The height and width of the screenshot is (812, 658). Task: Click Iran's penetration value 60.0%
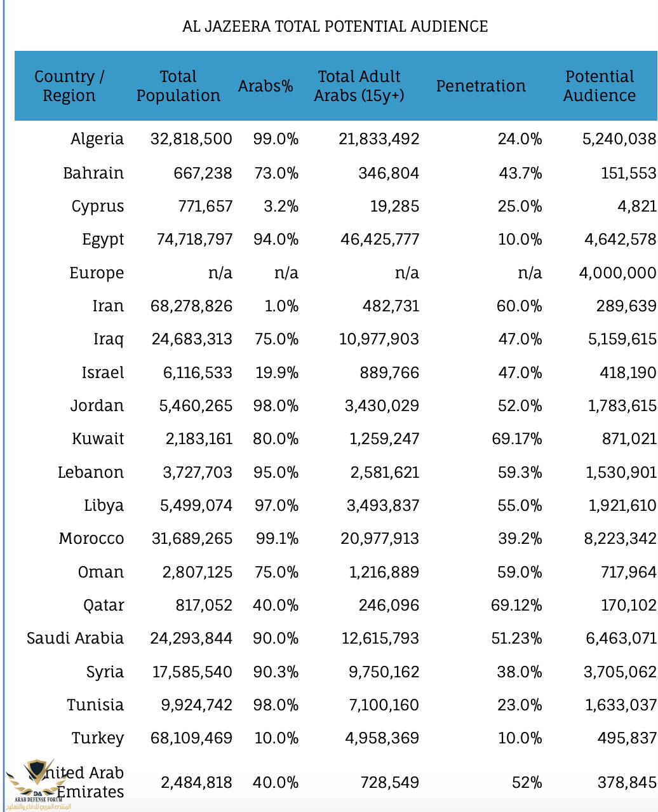(x=519, y=306)
